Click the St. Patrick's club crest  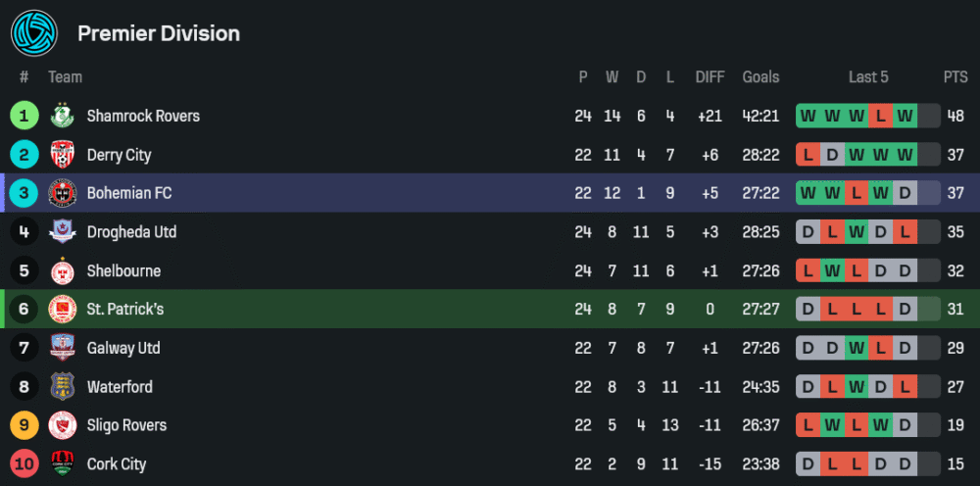point(63,310)
